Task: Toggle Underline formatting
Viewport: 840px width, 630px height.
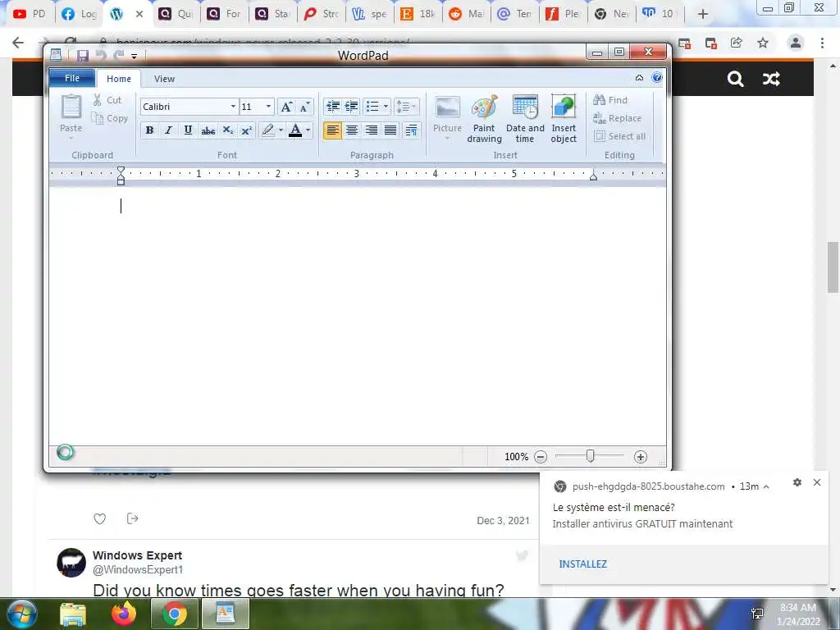Action: (188, 130)
